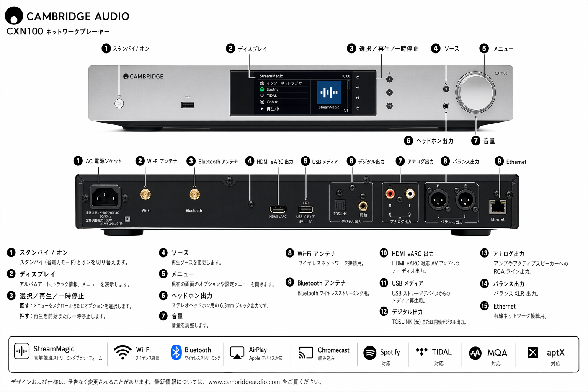Screen dimensions: 588x392
Task: Click the TIDAL diamond icon in the feature bar
Action: 422,351
